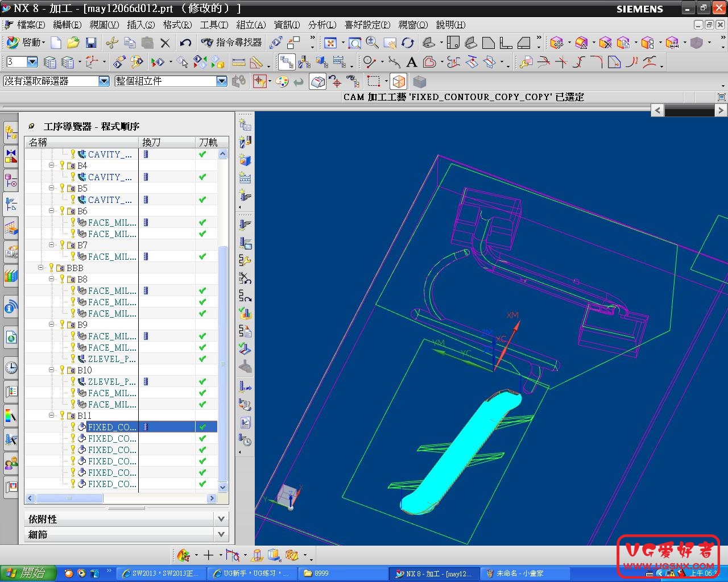
Task: Switch to Program Order View icon
Action: tap(287, 62)
